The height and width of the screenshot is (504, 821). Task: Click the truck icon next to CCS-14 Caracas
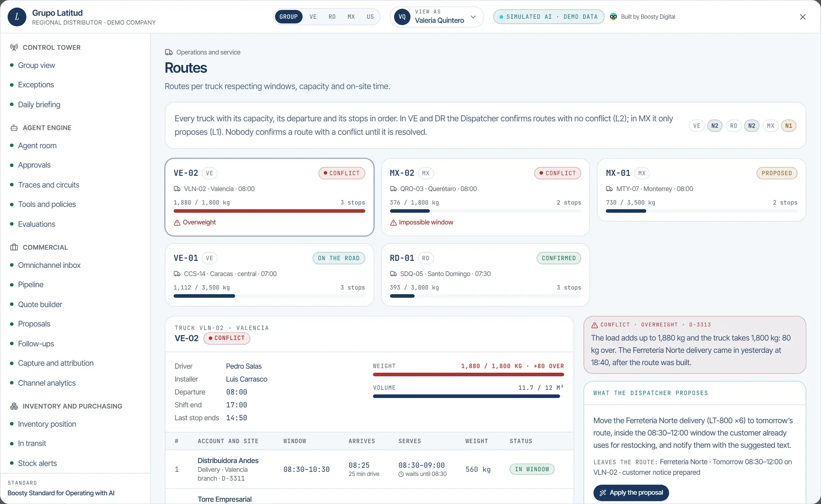pyautogui.click(x=177, y=274)
